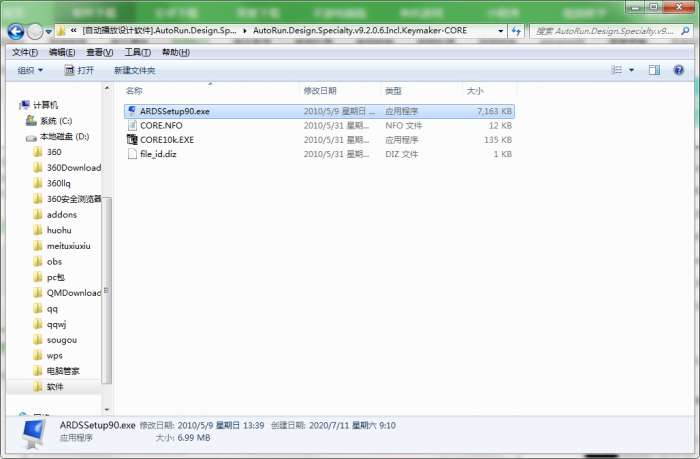Image resolution: width=700 pixels, height=459 pixels.
Task: Click the breadcrumb separator arrow between folders
Action: [x=245, y=31]
